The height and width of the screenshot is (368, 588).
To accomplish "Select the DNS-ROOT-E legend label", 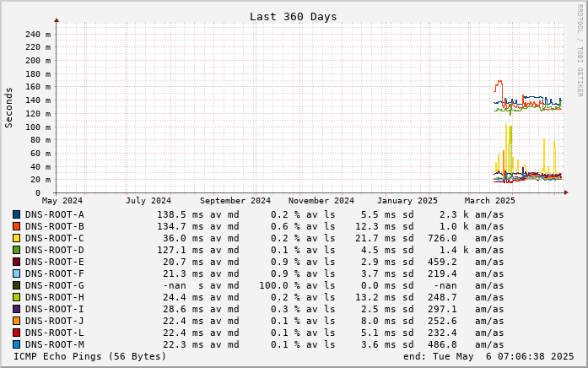I will 55,262.
